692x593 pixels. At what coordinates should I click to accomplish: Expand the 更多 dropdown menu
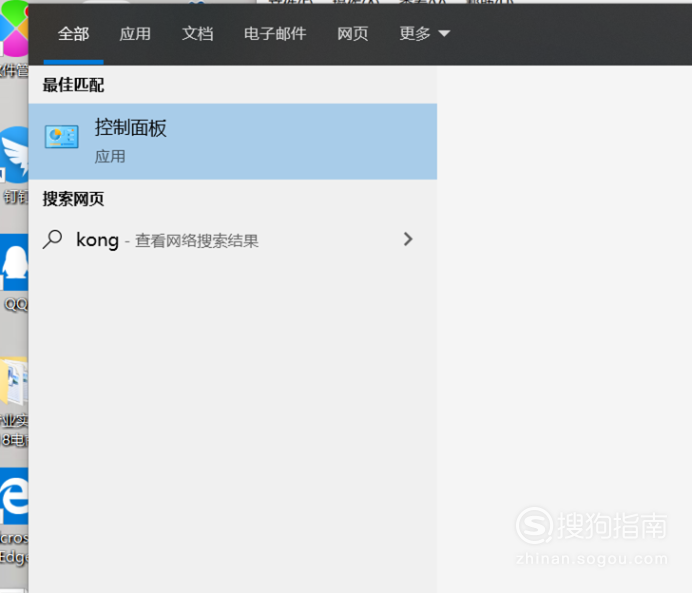pyautogui.click(x=424, y=34)
